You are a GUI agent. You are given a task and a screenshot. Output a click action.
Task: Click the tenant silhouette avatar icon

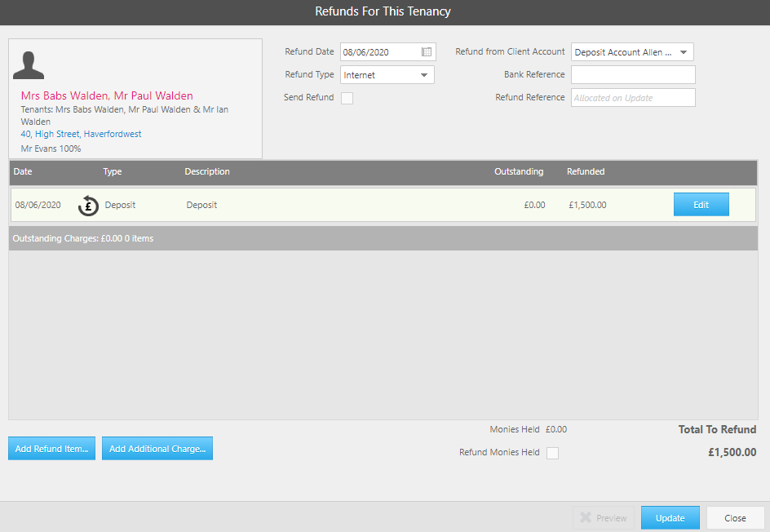(29, 64)
